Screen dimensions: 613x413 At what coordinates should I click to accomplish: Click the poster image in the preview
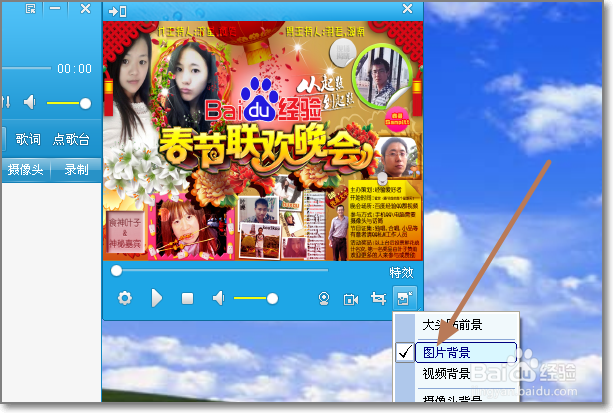coord(263,141)
